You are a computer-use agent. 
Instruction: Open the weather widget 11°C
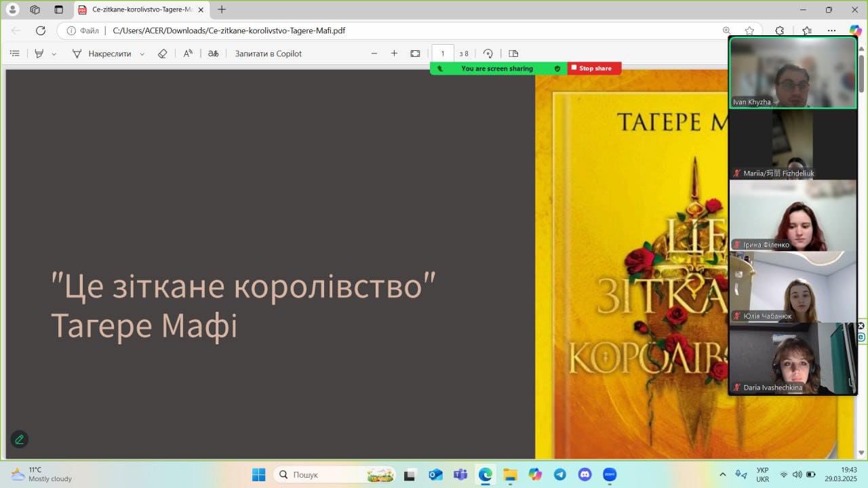coord(41,474)
